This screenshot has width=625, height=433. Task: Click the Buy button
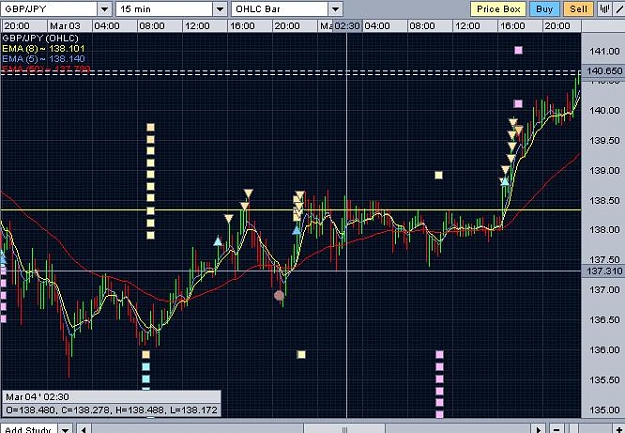pos(544,9)
